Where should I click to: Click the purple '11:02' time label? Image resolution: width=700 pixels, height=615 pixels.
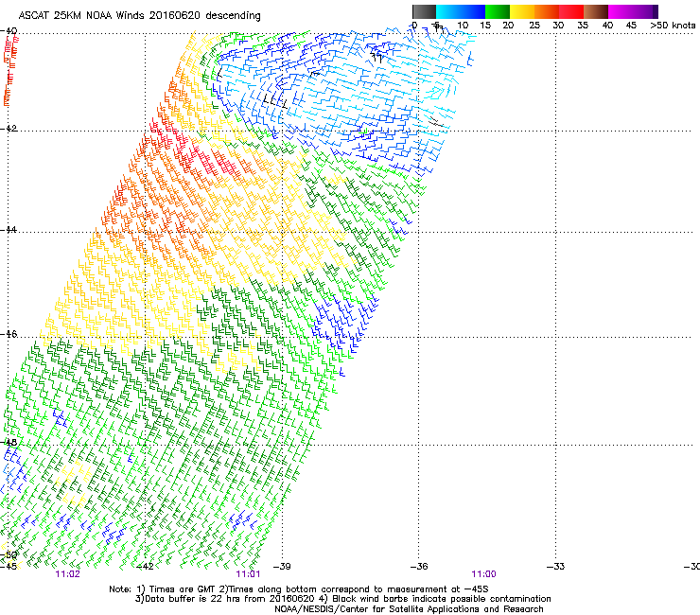(67, 574)
